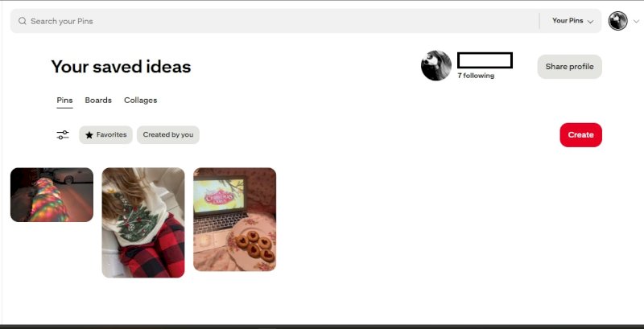The height and width of the screenshot is (329, 644).
Task: Click the star icon in Favorites
Action: coord(89,135)
